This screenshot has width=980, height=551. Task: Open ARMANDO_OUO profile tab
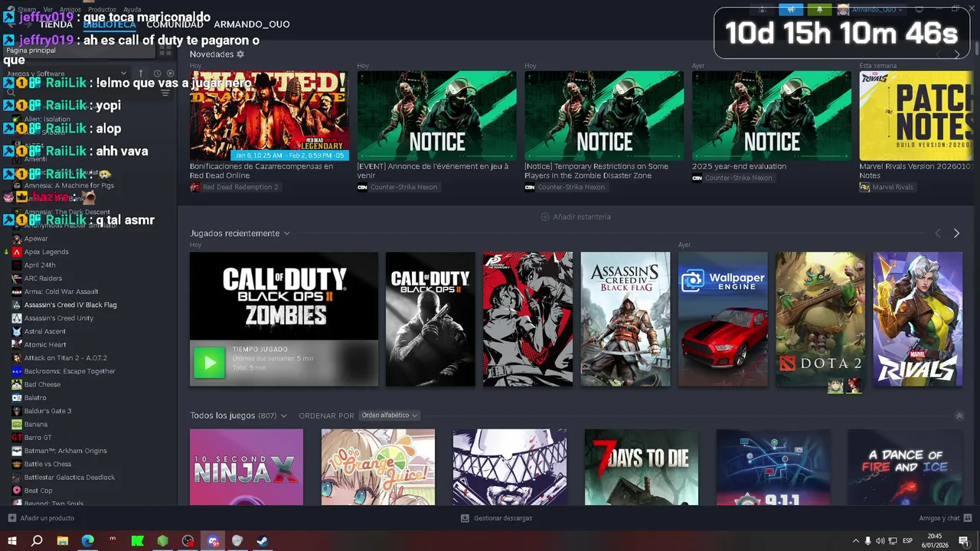point(252,24)
